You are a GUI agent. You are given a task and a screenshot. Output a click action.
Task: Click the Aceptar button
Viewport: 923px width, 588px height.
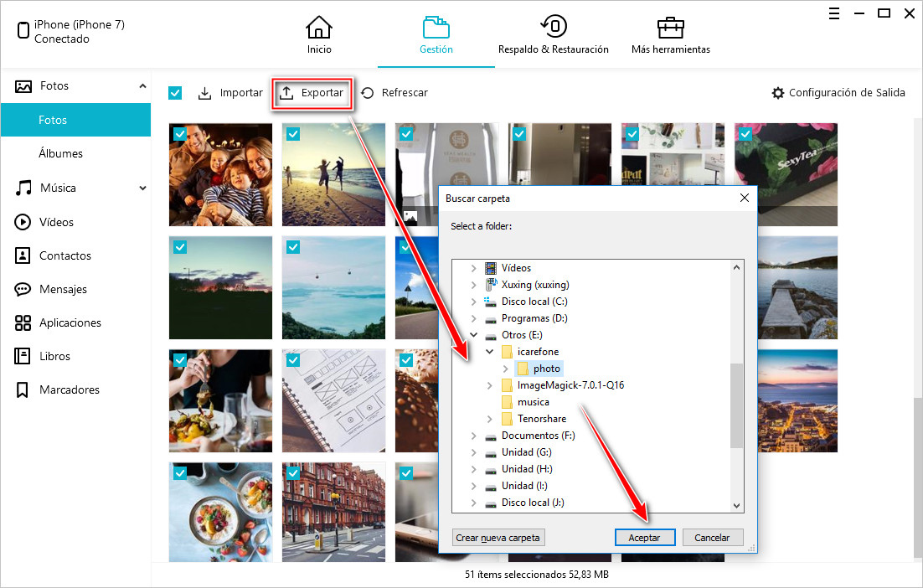click(644, 538)
